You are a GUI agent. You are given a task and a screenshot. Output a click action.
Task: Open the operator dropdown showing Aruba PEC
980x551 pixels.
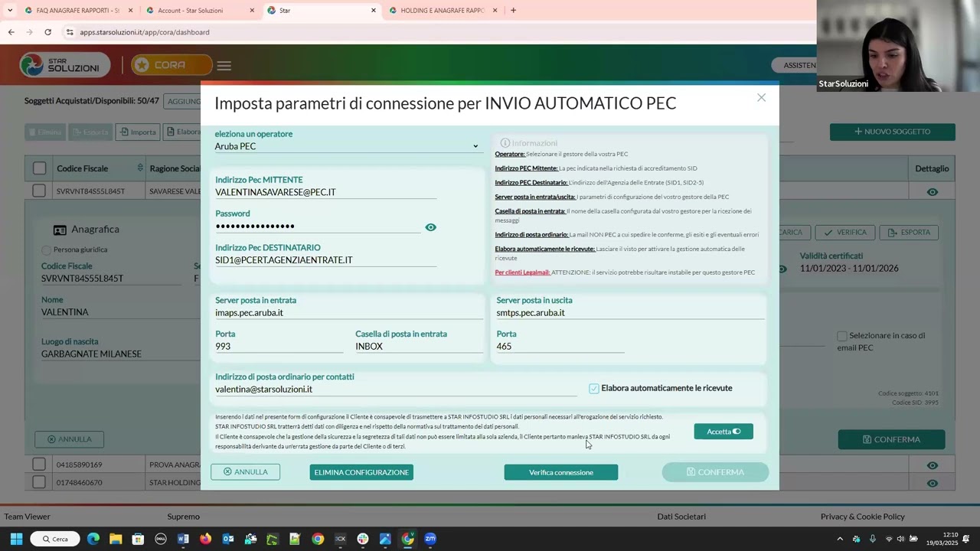(348, 146)
